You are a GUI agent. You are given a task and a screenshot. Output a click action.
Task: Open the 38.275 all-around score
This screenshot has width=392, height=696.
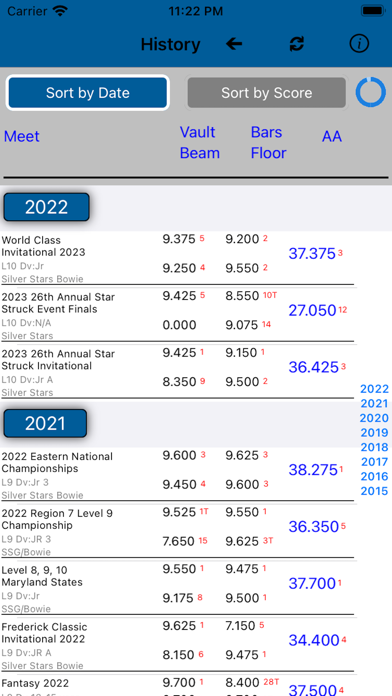click(313, 470)
